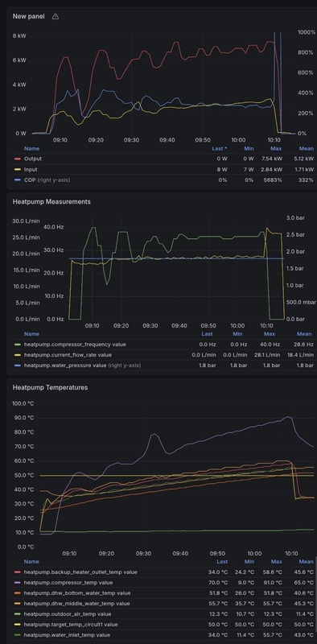317x644 pixels.
Task: Click the Temperatures legend scrollbar
Action: (315, 595)
